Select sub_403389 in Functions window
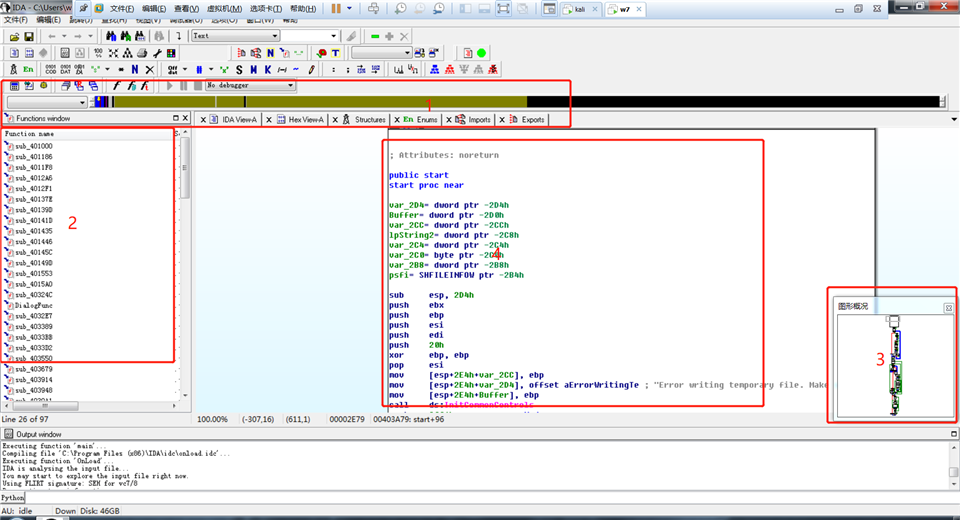960x520 pixels. [34, 327]
